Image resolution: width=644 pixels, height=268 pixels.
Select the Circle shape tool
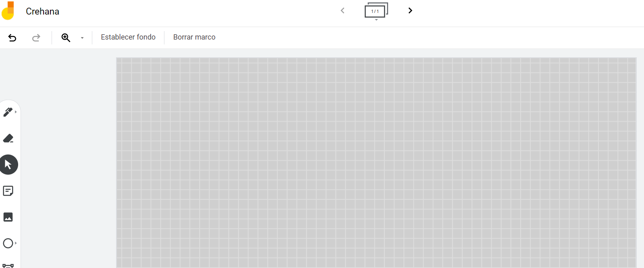8,243
